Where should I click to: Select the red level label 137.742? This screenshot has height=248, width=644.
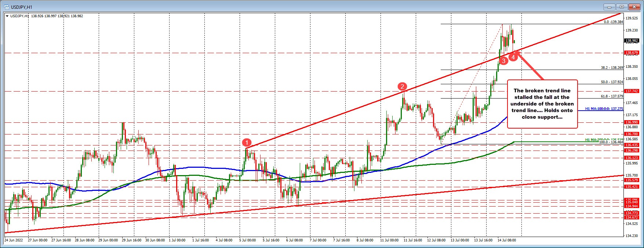coord(632,91)
